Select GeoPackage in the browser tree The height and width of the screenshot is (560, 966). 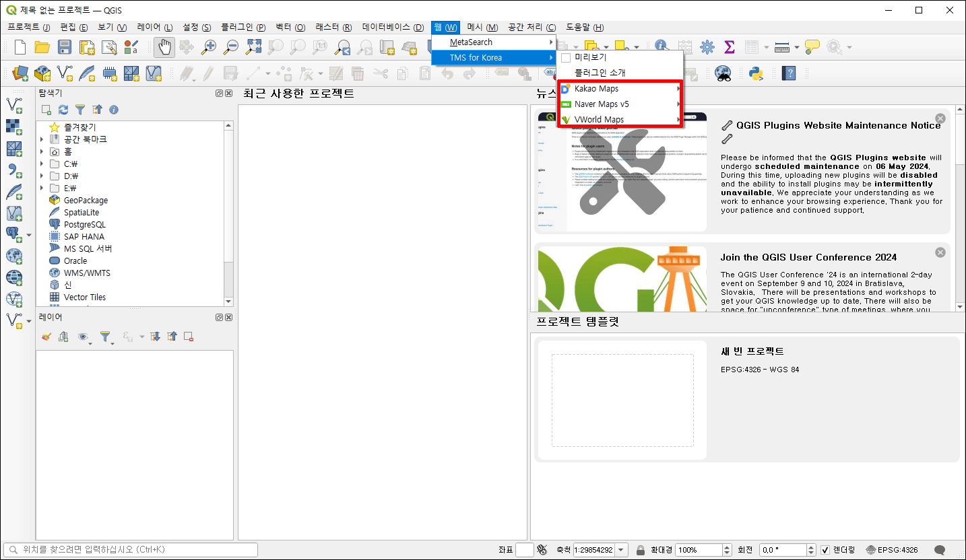86,200
